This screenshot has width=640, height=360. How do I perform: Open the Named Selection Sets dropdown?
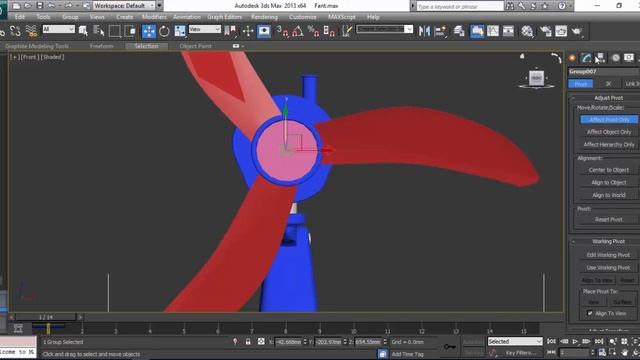tap(384, 29)
